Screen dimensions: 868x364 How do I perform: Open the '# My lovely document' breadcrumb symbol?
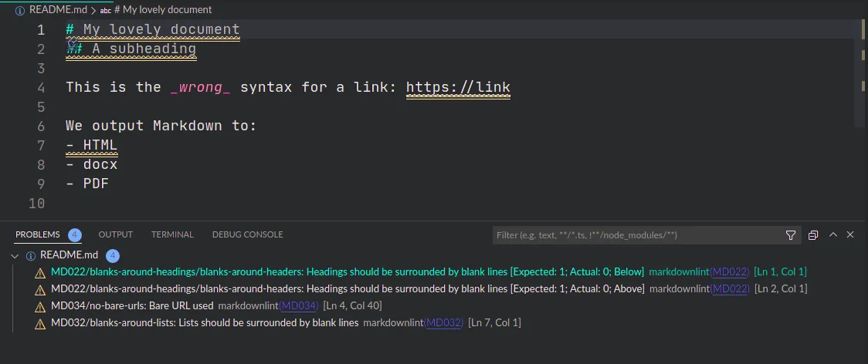pyautogui.click(x=162, y=10)
